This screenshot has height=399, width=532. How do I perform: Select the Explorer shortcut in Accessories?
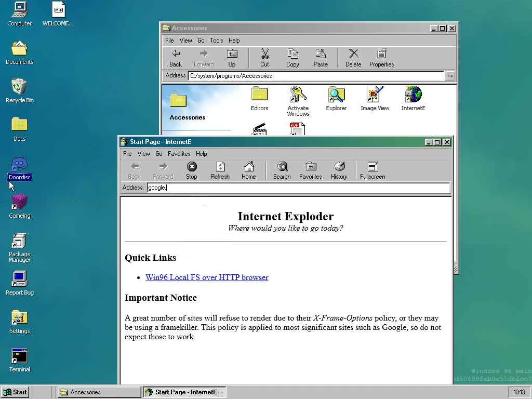pyautogui.click(x=336, y=98)
